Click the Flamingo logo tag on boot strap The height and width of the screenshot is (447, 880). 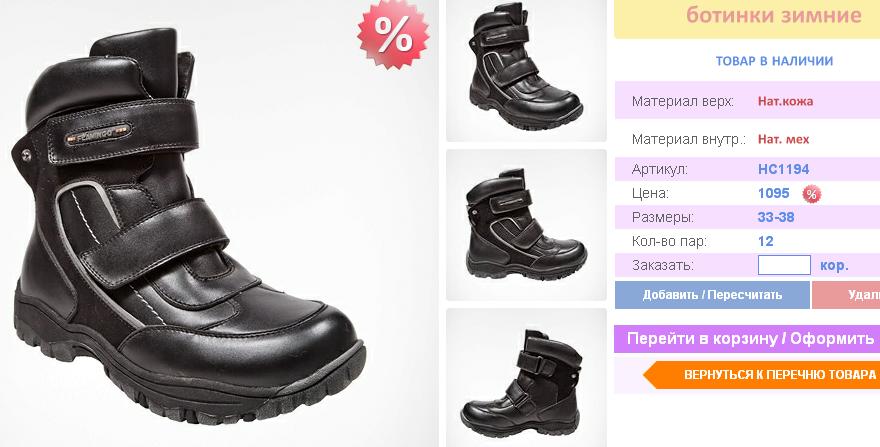tap(98, 134)
